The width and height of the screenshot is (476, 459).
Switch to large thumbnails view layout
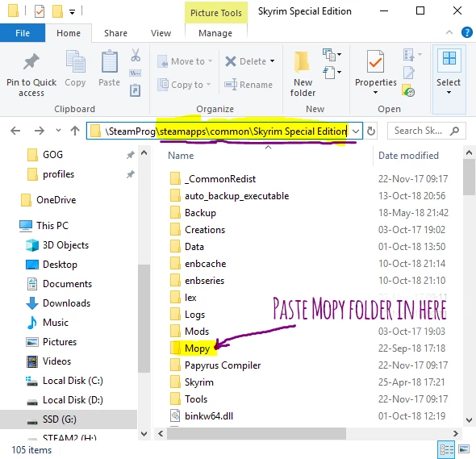click(x=464, y=449)
